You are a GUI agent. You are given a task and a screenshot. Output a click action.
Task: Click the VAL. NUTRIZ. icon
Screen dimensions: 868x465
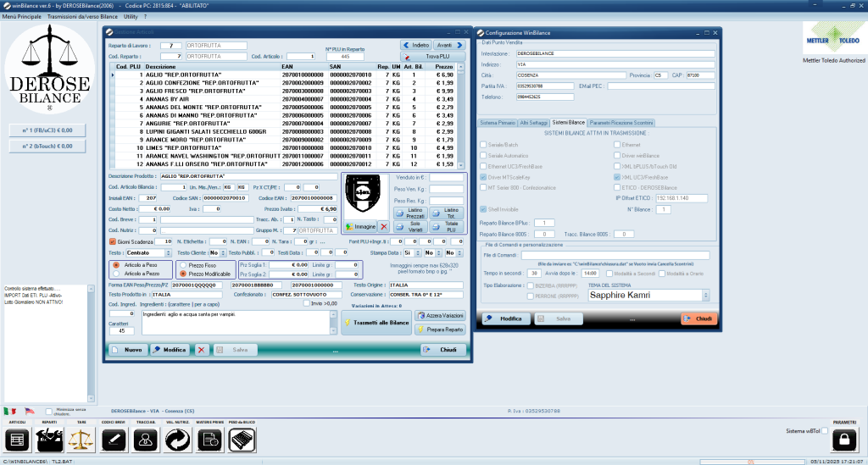tap(177, 440)
